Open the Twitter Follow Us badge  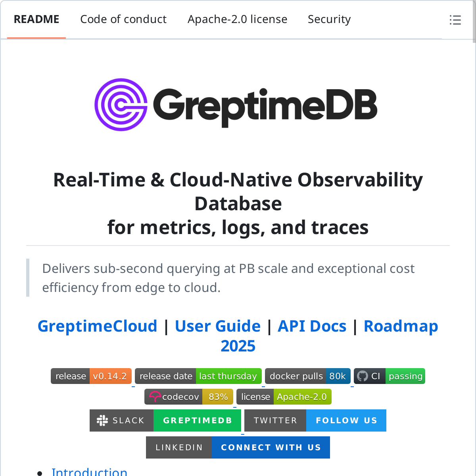click(315, 420)
